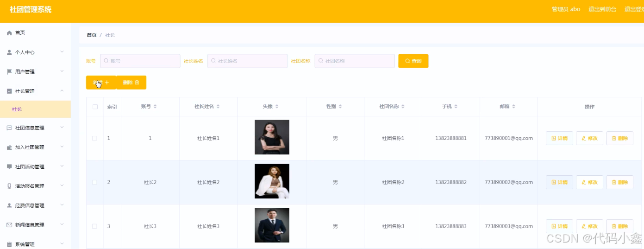Click the search icon inside 社长姓名 field
Screen dimensions: 644x249
[x=213, y=61]
